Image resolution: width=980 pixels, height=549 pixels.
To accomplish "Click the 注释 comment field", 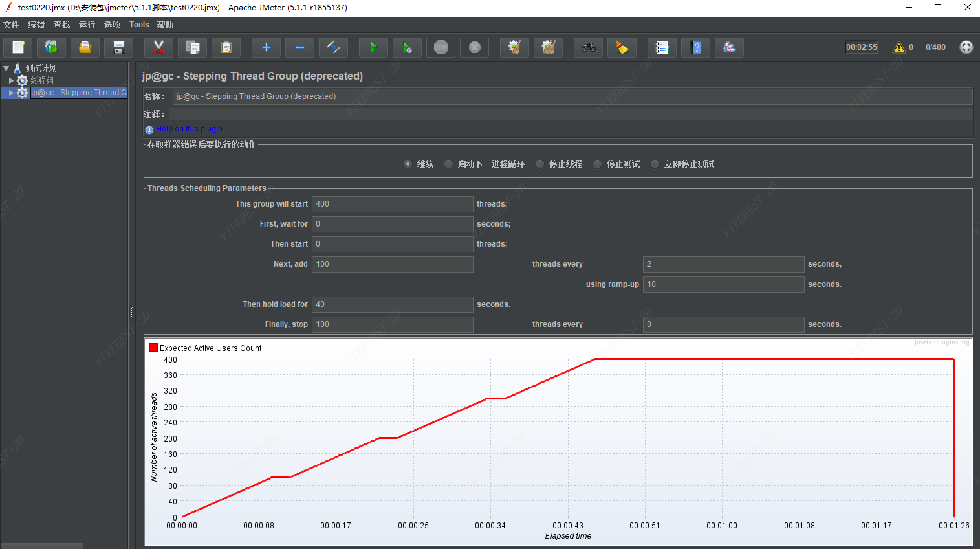I will click(x=571, y=114).
